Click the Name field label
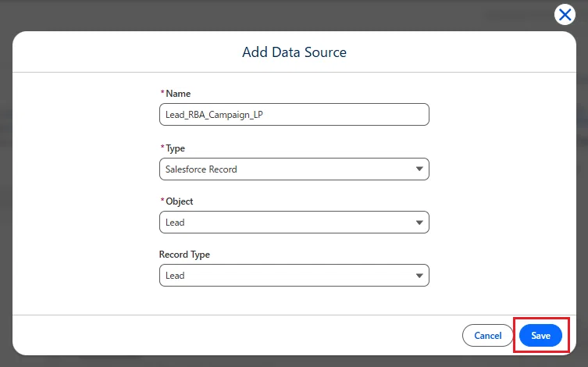The height and width of the screenshot is (367, 588). [178, 94]
